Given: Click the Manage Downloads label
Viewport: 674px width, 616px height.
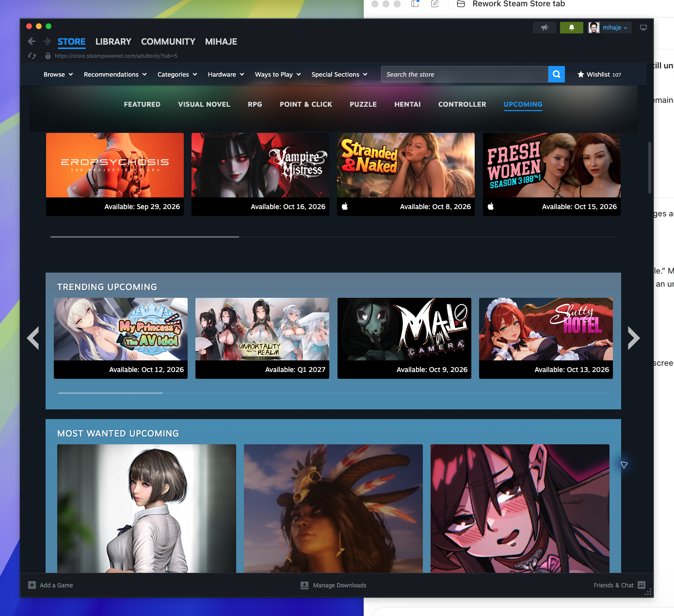Looking at the screenshot, I should click(x=339, y=585).
